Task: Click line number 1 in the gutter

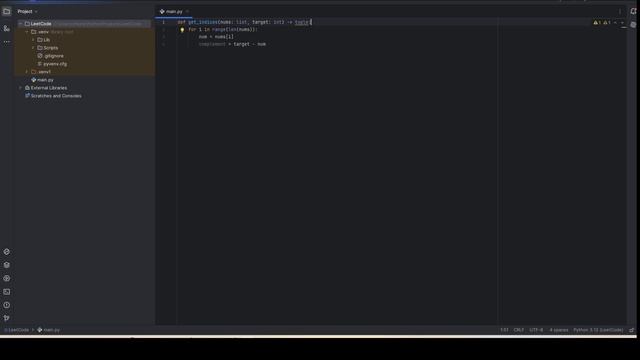Action: pyautogui.click(x=164, y=22)
